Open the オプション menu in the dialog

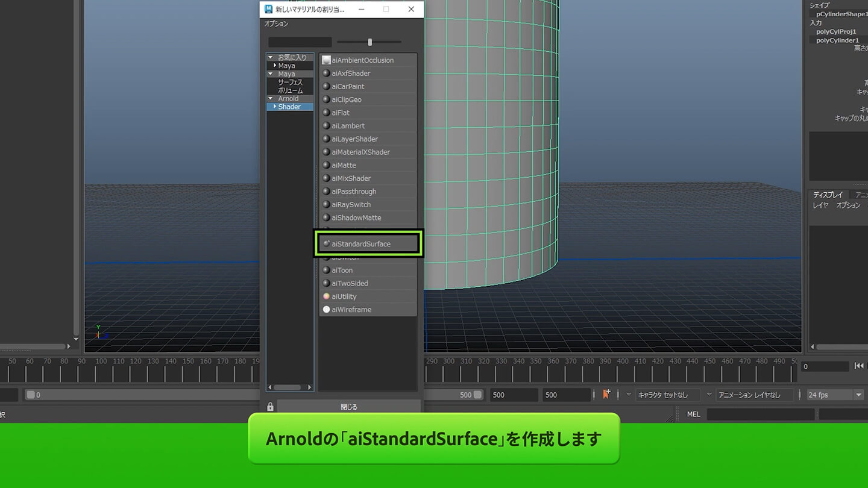click(x=276, y=24)
